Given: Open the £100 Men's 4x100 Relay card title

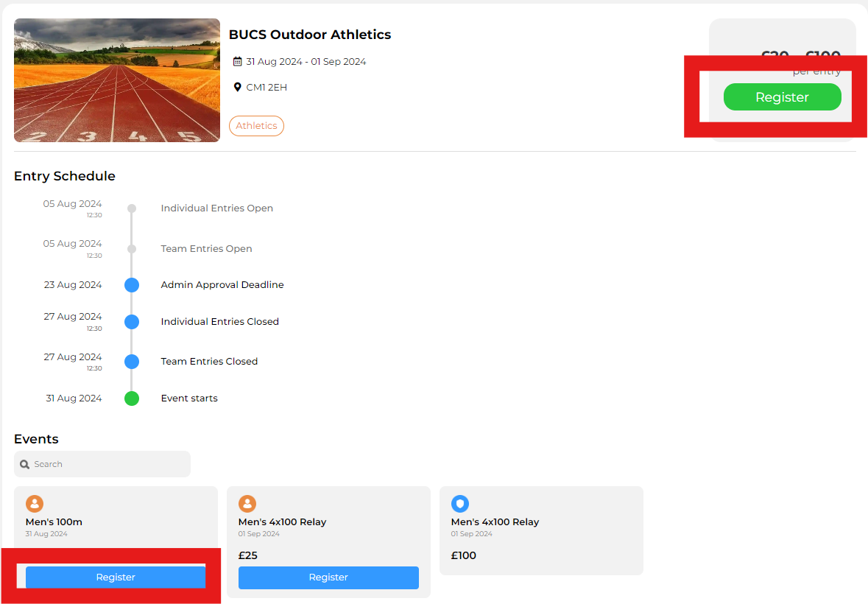Looking at the screenshot, I should tap(495, 522).
